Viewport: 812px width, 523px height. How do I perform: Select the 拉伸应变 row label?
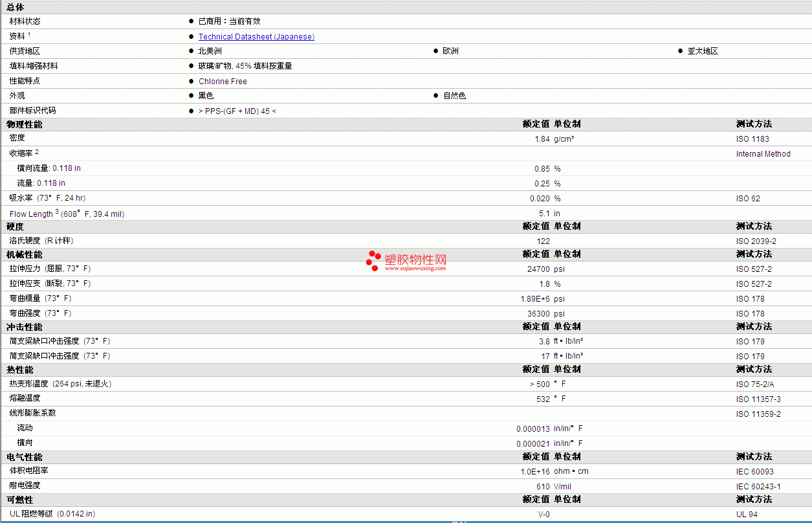50,284
